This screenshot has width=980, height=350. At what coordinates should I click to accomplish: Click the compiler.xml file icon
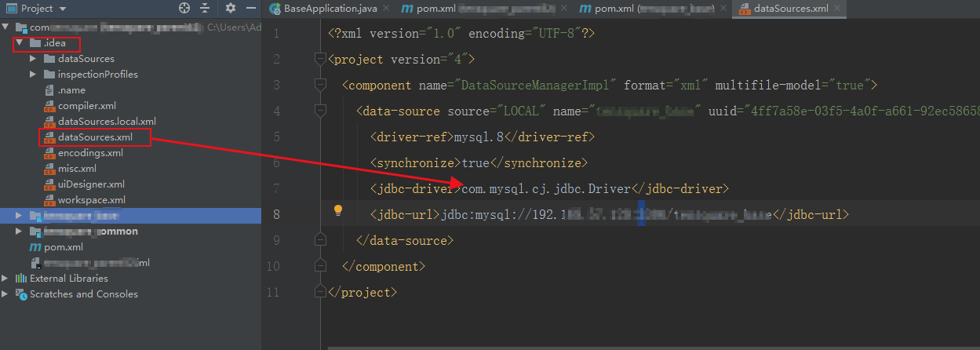49,106
